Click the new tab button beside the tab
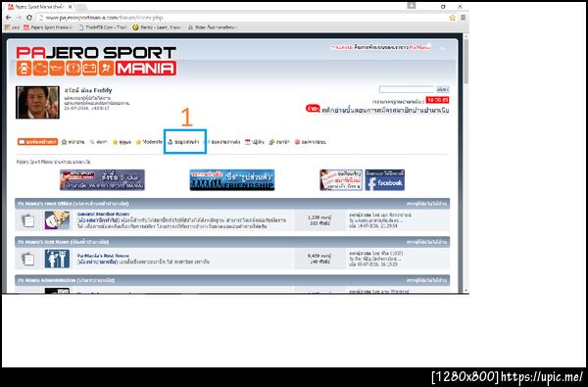Screen dimensions: 588x387 81,7
